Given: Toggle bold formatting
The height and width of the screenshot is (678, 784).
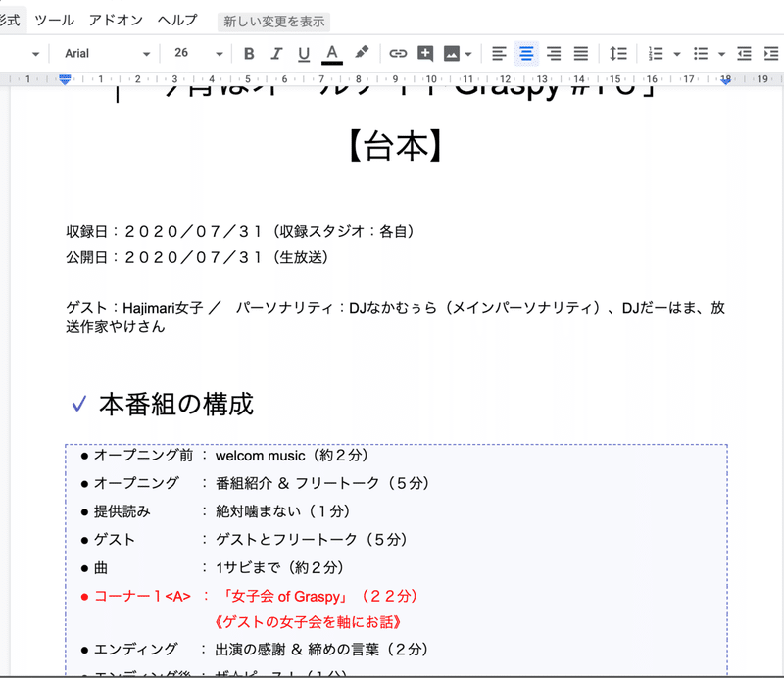Looking at the screenshot, I should [249, 54].
